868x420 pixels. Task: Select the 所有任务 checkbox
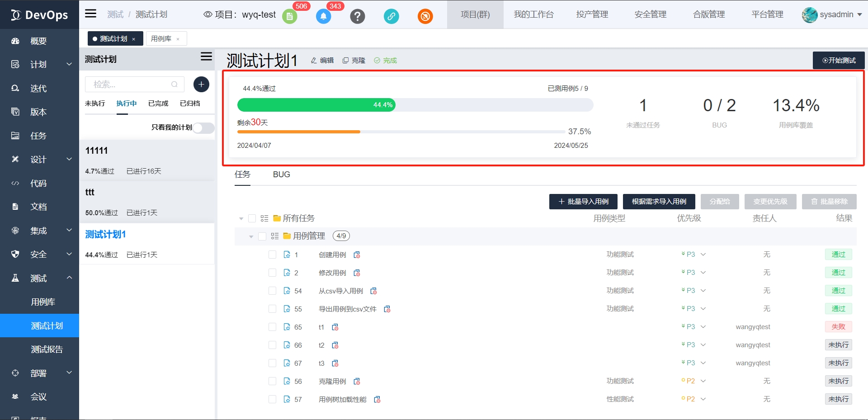252,218
